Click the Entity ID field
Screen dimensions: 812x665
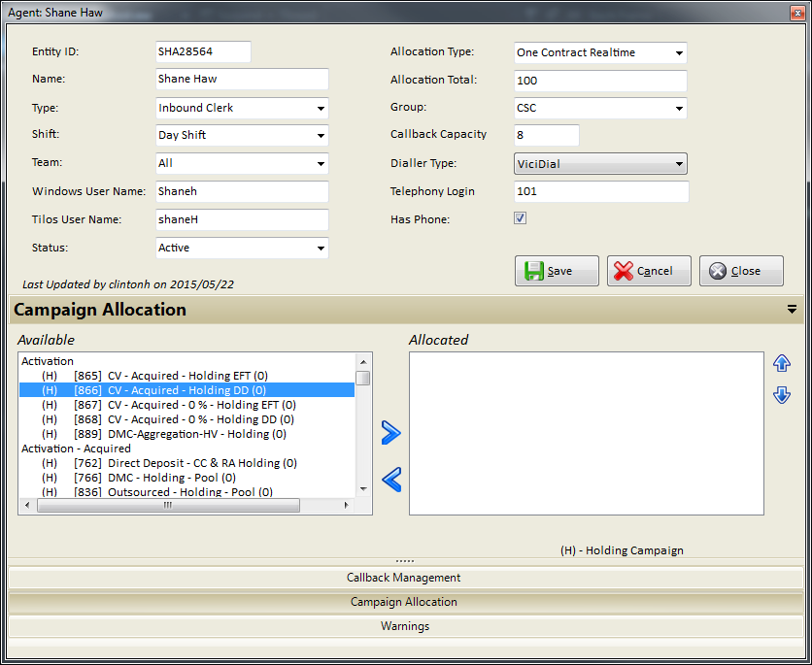[203, 51]
